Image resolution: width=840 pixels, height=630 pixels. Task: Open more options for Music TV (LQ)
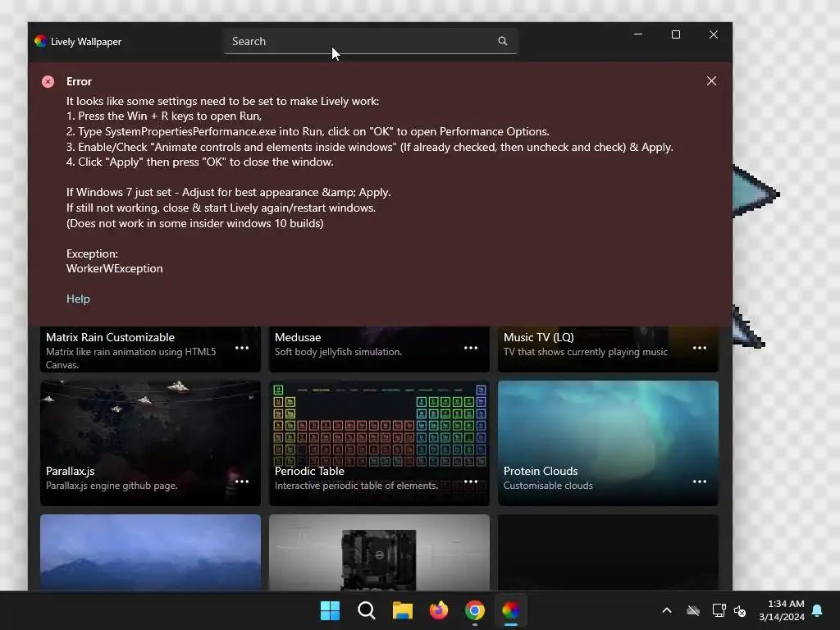700,348
